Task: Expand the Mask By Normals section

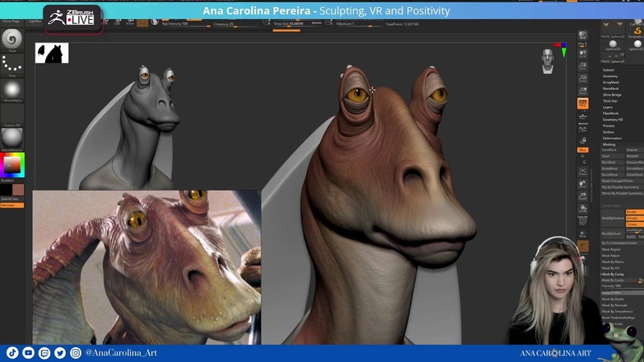Action: (x=614, y=306)
